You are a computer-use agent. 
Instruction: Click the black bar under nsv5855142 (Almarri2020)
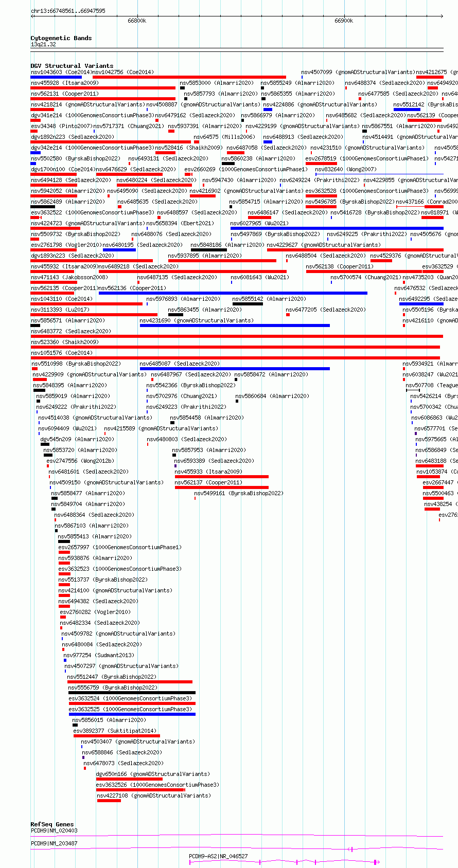(x=248, y=304)
